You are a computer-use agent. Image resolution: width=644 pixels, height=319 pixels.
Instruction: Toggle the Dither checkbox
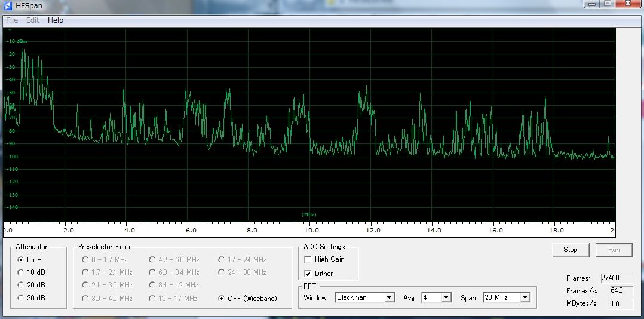[x=308, y=274]
